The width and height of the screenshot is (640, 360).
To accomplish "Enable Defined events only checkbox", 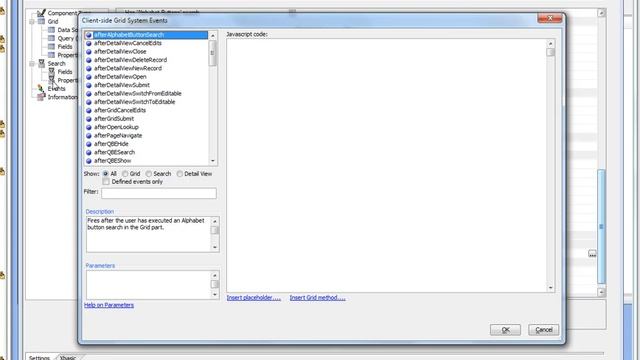I will tap(107, 182).
